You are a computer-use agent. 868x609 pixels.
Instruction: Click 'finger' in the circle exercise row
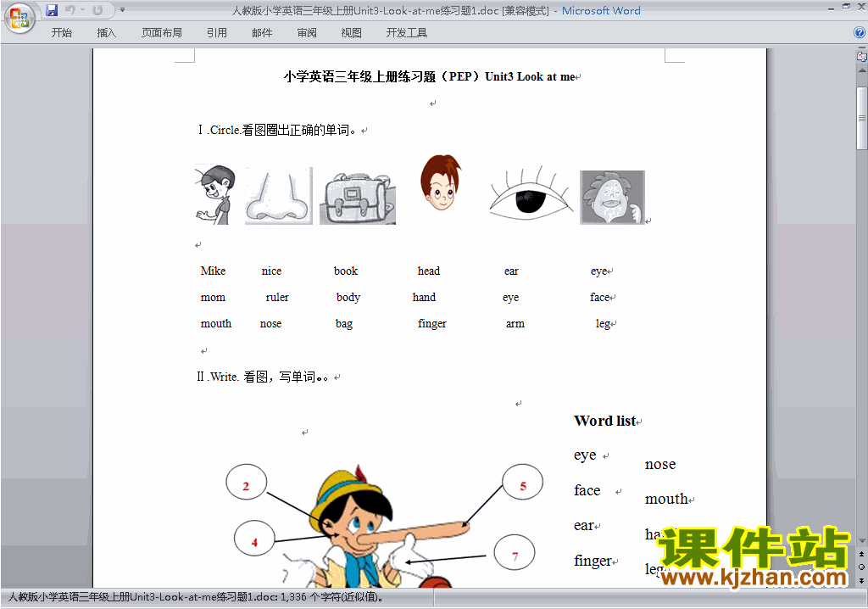431,324
